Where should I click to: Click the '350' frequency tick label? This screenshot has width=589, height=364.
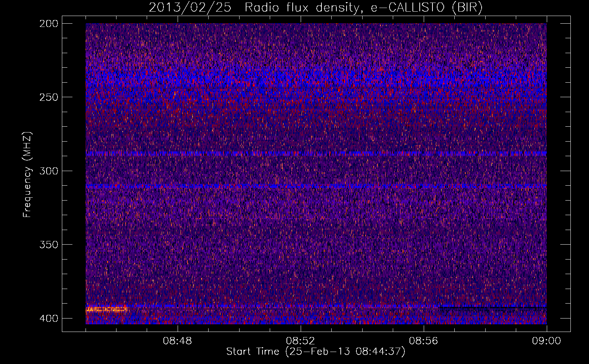coord(48,244)
